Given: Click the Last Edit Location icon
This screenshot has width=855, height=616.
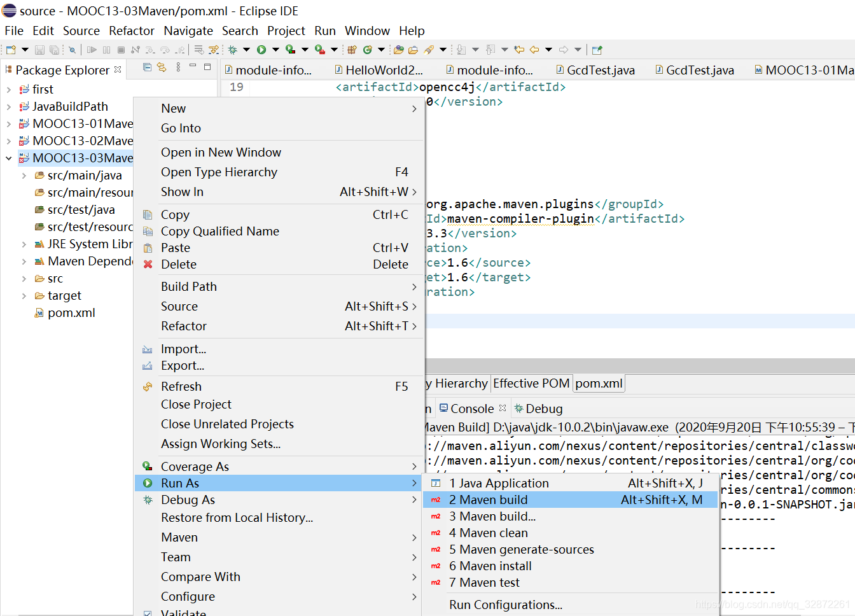Looking at the screenshot, I should click(x=519, y=50).
